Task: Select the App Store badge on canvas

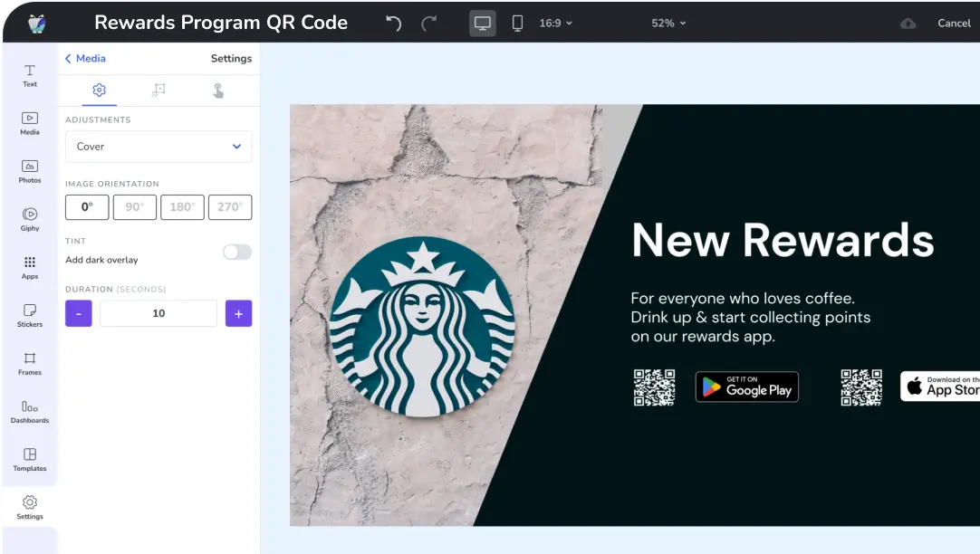Action: point(940,387)
